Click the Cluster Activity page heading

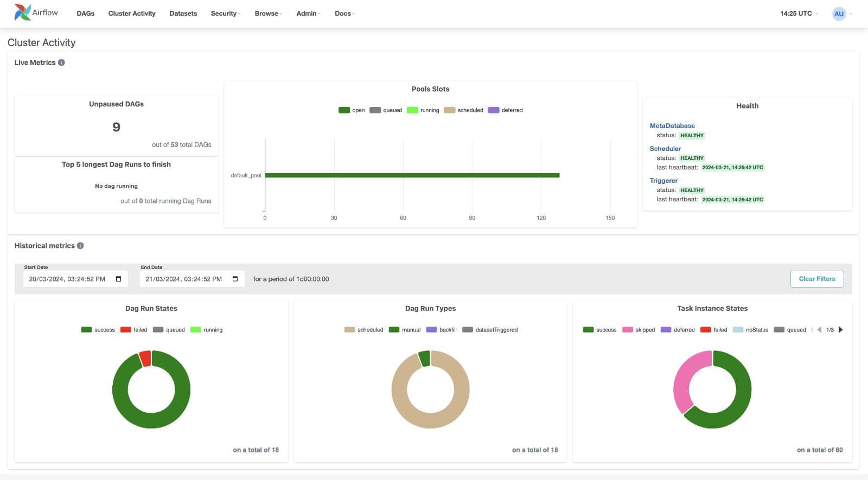42,42
